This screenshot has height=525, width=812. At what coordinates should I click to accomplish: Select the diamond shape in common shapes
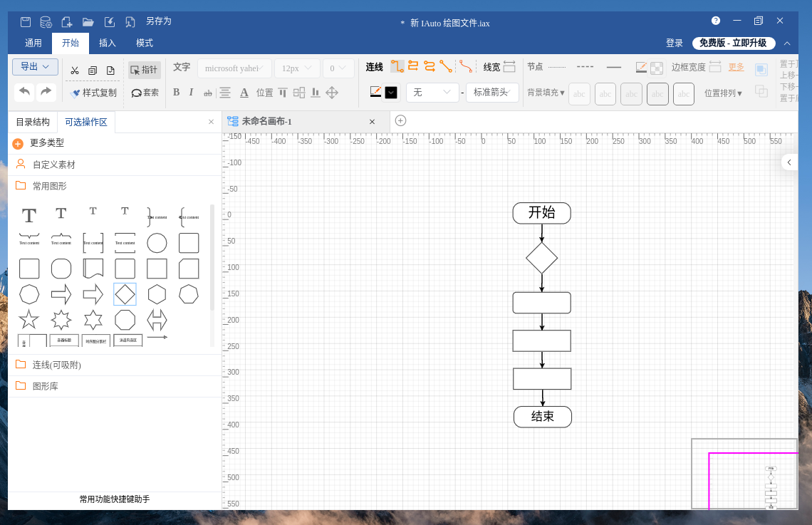click(x=125, y=294)
